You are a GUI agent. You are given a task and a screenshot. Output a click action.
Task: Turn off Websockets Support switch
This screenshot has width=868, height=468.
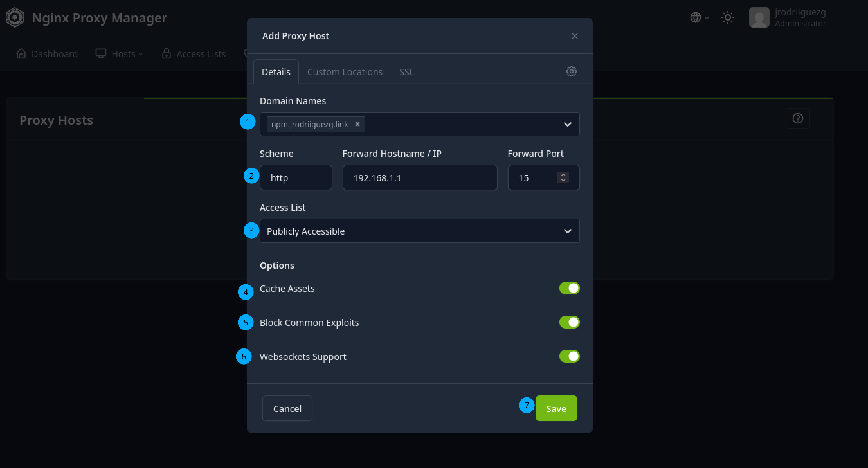[x=570, y=356]
